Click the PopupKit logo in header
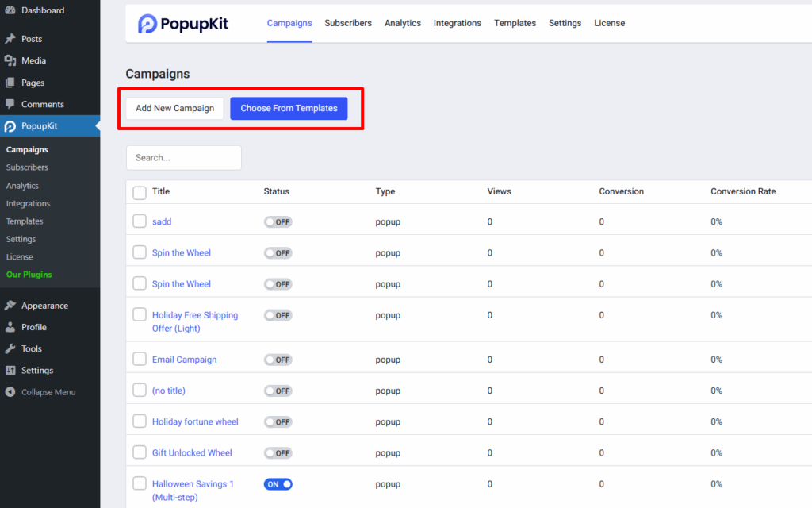This screenshot has width=812, height=508. [x=183, y=24]
